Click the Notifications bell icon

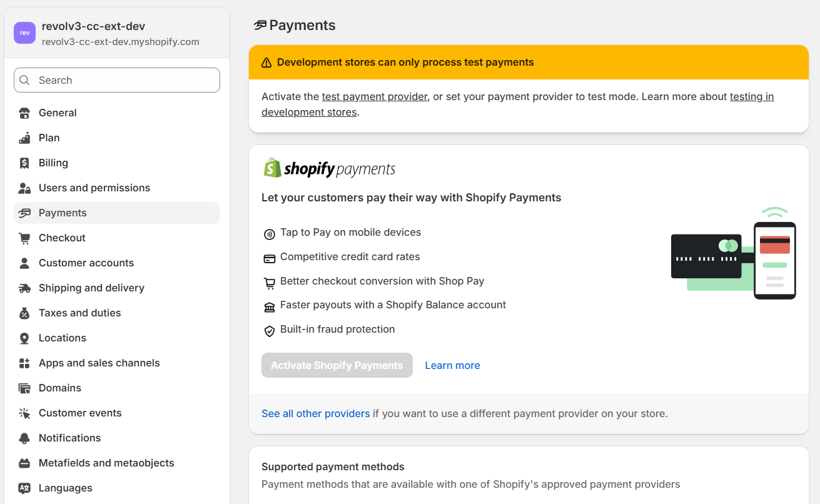pyautogui.click(x=24, y=438)
